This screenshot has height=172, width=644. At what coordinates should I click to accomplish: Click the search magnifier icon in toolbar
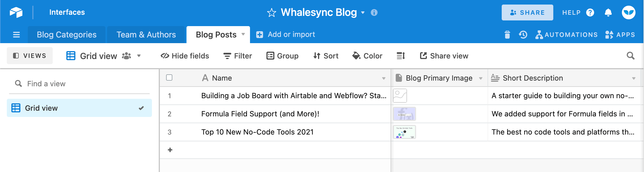[x=630, y=56]
